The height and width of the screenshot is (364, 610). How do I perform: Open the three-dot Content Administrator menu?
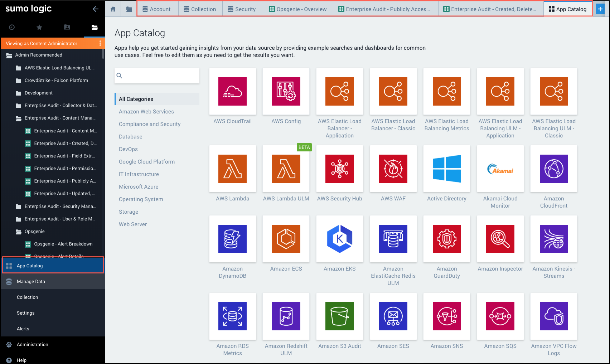100,43
